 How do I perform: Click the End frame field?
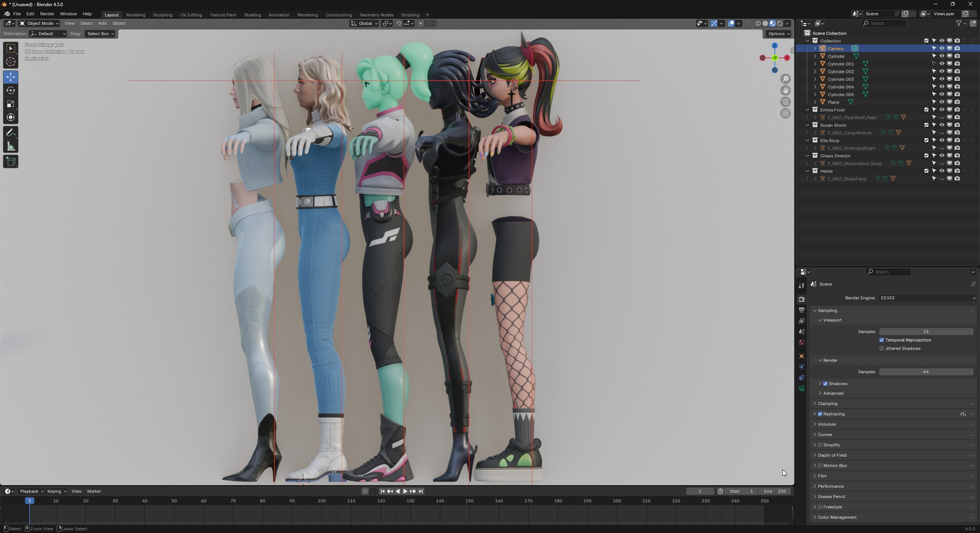(x=775, y=491)
